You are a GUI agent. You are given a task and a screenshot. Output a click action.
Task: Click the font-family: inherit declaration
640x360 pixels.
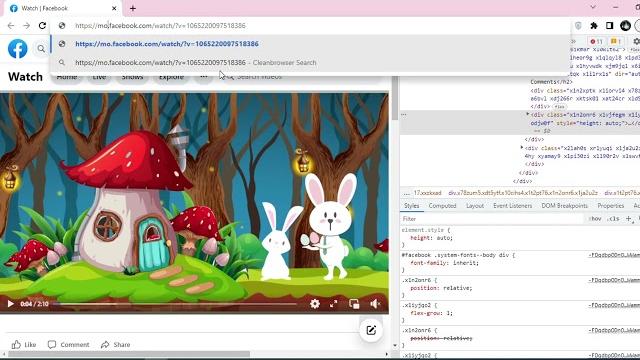pyautogui.click(x=444, y=263)
